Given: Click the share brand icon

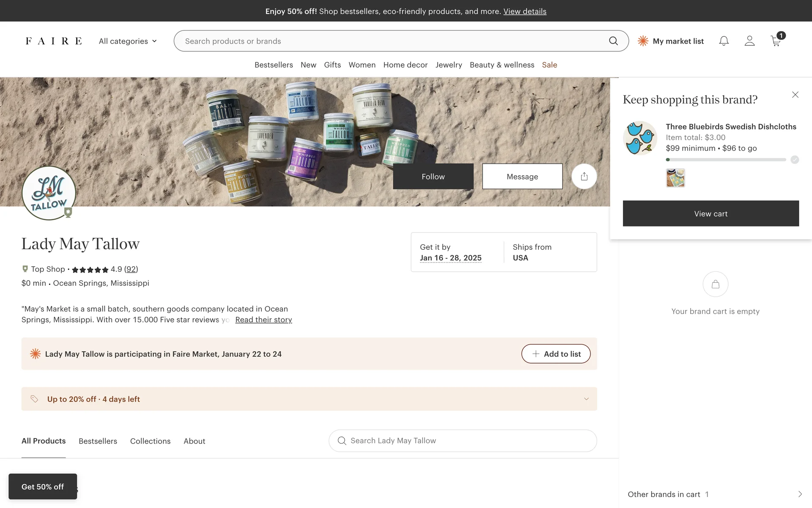Looking at the screenshot, I should (x=584, y=177).
